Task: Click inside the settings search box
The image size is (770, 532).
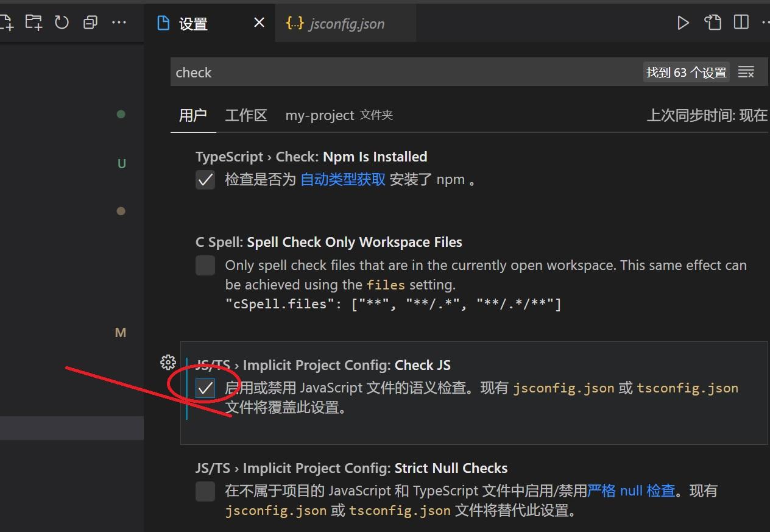Action: pos(366,72)
